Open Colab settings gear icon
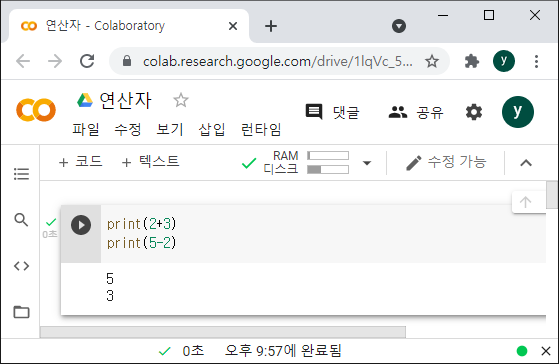 point(474,112)
